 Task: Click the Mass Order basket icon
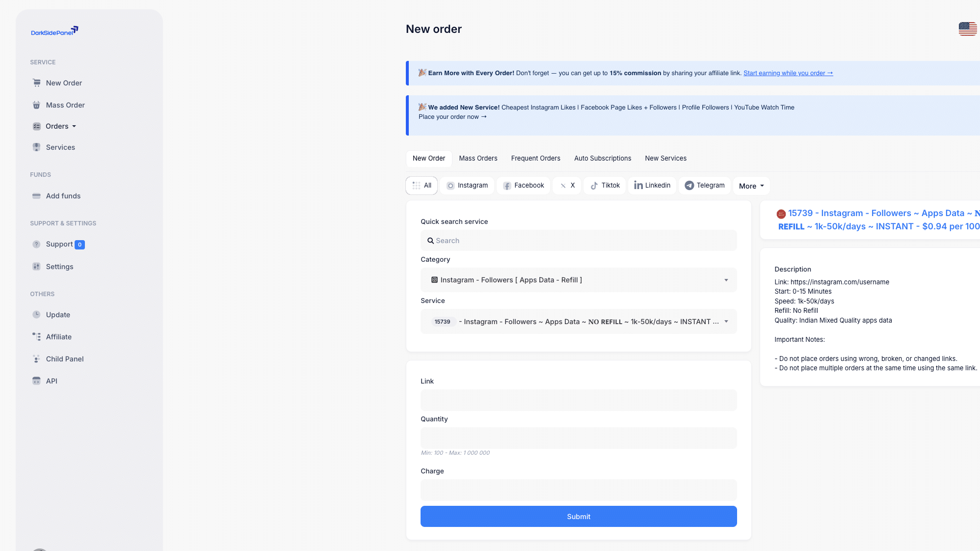[x=36, y=105]
